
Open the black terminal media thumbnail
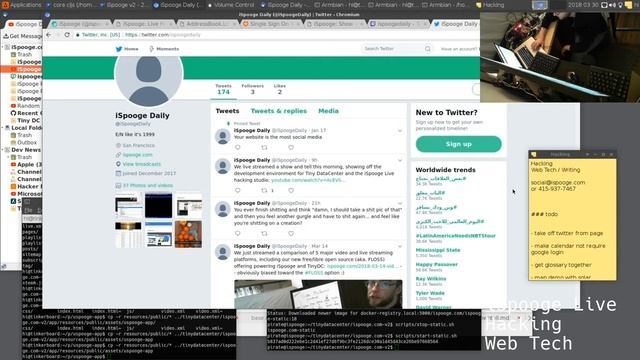pyautogui.click(x=158, y=205)
